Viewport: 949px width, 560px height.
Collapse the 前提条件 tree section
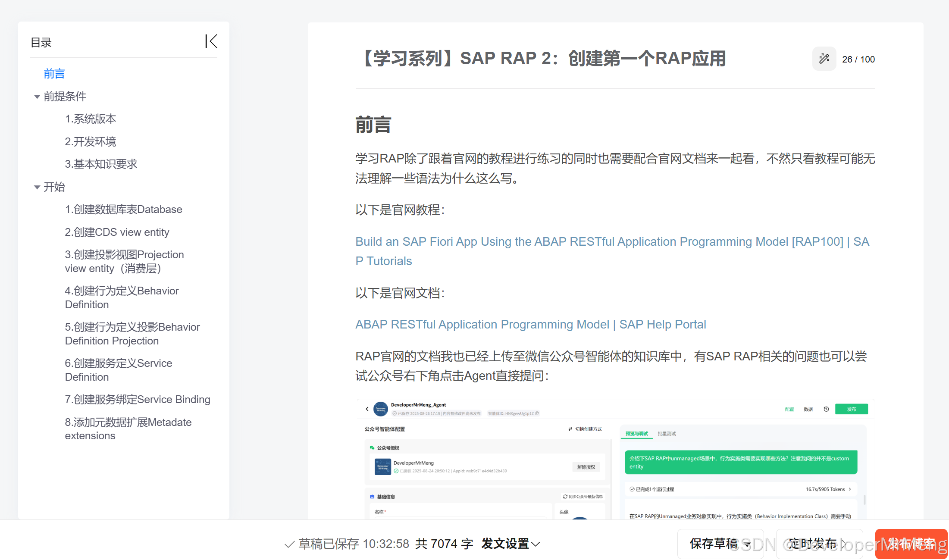coord(37,97)
